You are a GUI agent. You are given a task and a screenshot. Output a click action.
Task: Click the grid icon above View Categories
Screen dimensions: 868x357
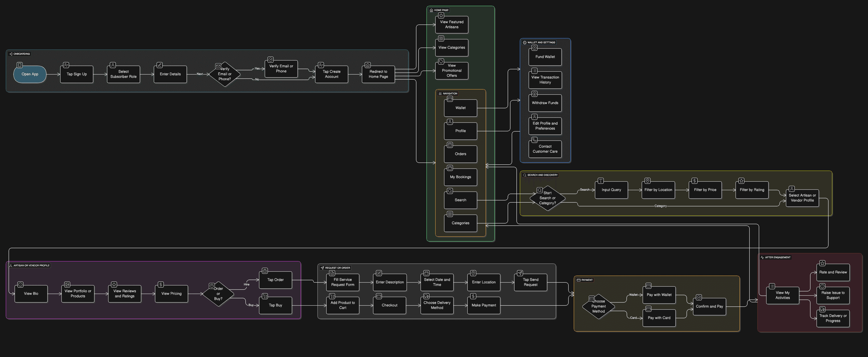[x=441, y=38]
